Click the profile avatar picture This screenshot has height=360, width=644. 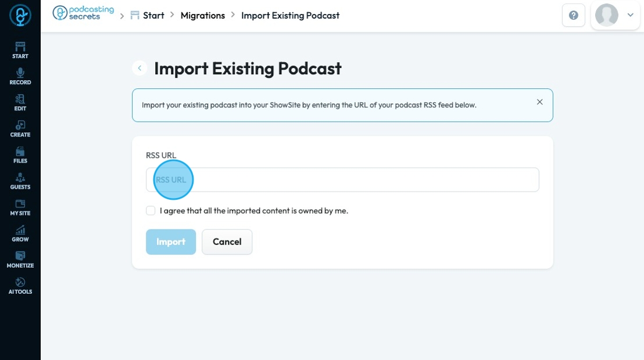pyautogui.click(x=607, y=15)
